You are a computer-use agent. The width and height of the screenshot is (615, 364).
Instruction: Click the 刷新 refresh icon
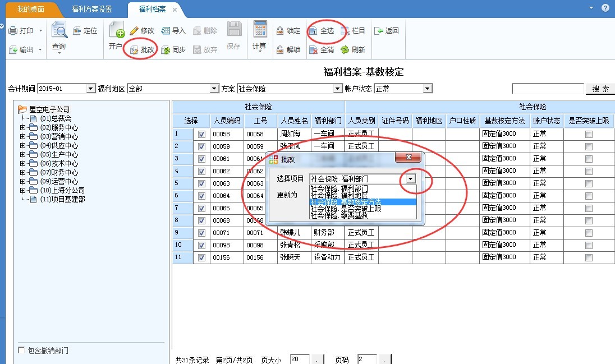click(x=345, y=50)
